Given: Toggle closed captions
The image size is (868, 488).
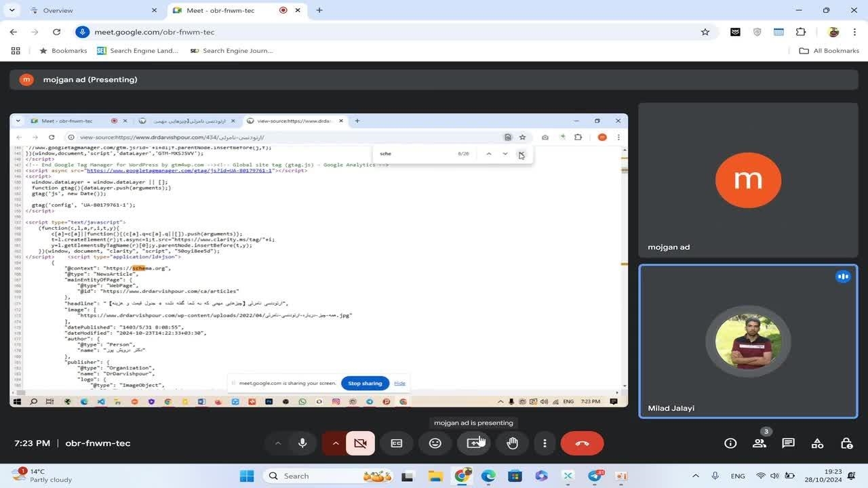Looking at the screenshot, I should (397, 443).
